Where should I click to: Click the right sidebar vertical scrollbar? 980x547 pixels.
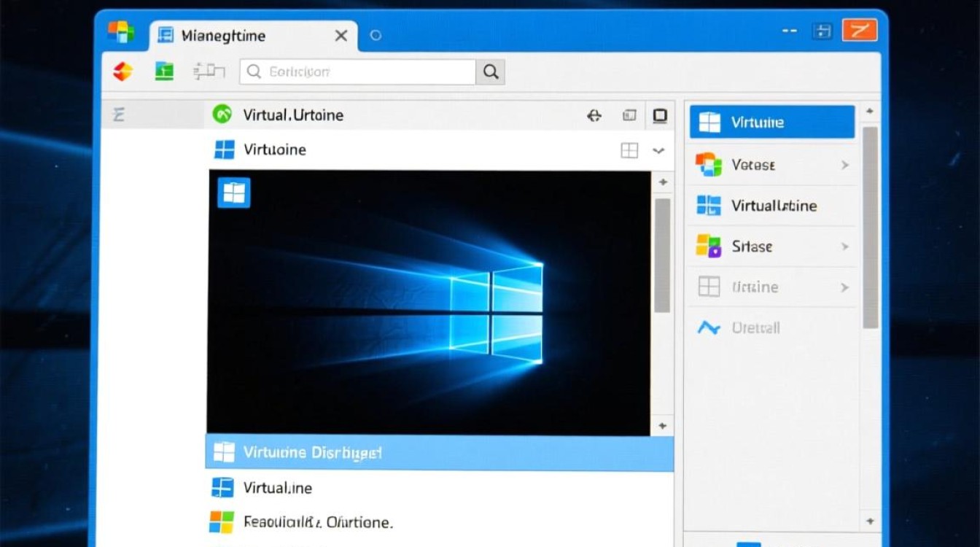(870, 226)
